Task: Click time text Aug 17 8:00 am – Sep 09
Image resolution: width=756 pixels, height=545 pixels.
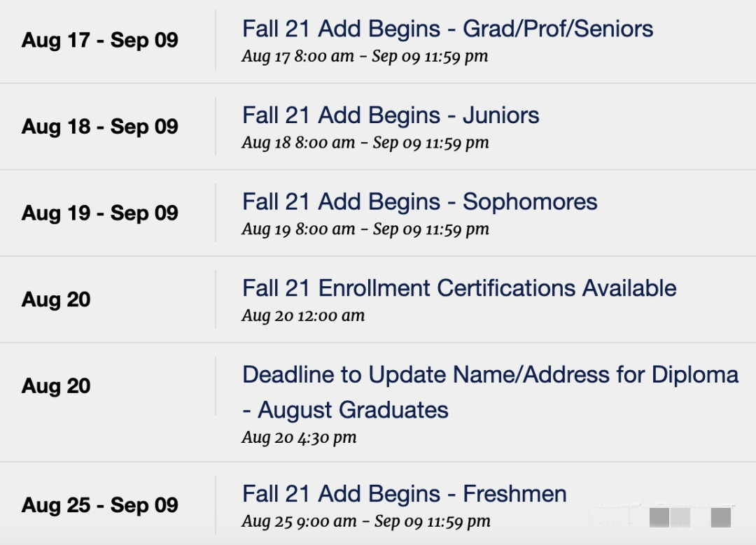Action: pos(365,57)
